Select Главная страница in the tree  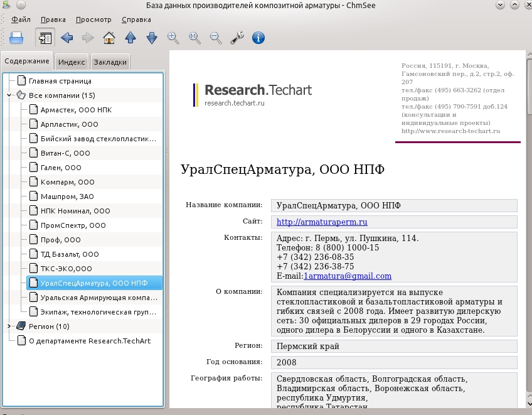(x=60, y=81)
